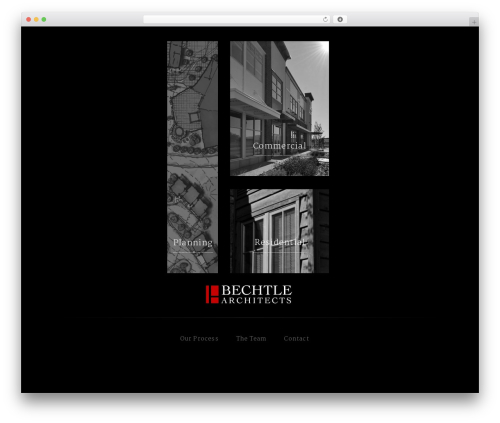The image size is (500, 423).
Task: Click the Residential caption text
Action: [x=280, y=242]
